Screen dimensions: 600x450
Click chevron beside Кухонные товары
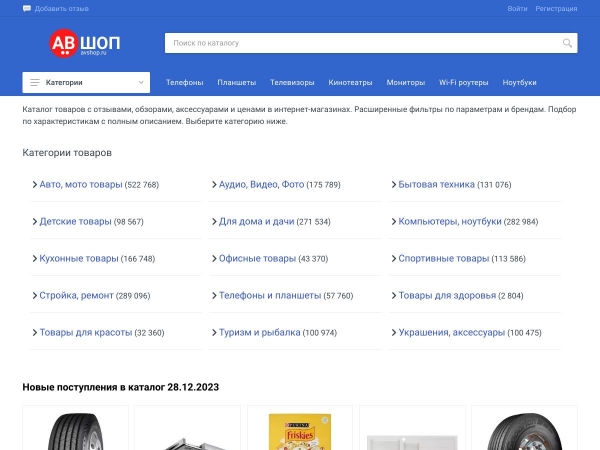34,259
